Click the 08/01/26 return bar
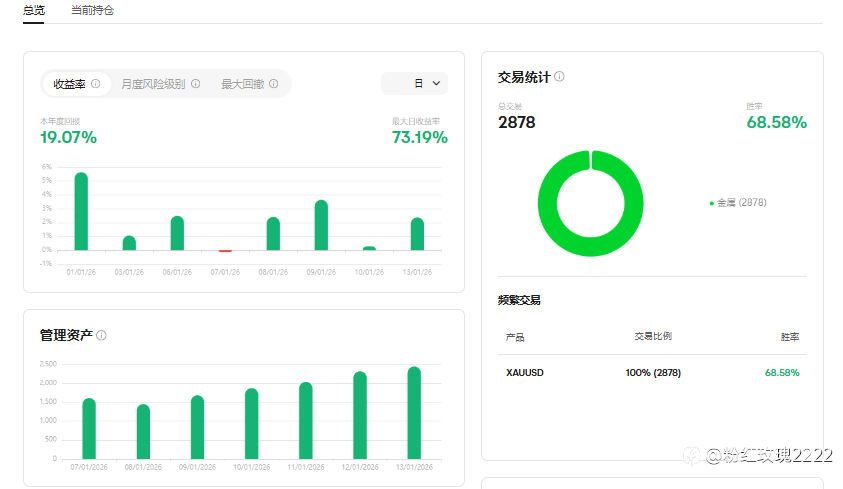The height and width of the screenshot is (489, 843). click(x=273, y=234)
